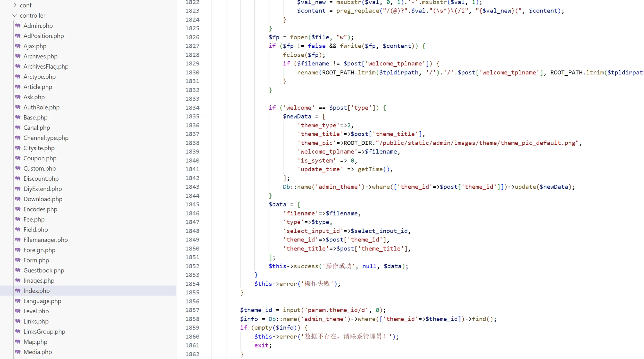Expand the conf folder chevron
The height and width of the screenshot is (359, 644).
(x=15, y=5)
